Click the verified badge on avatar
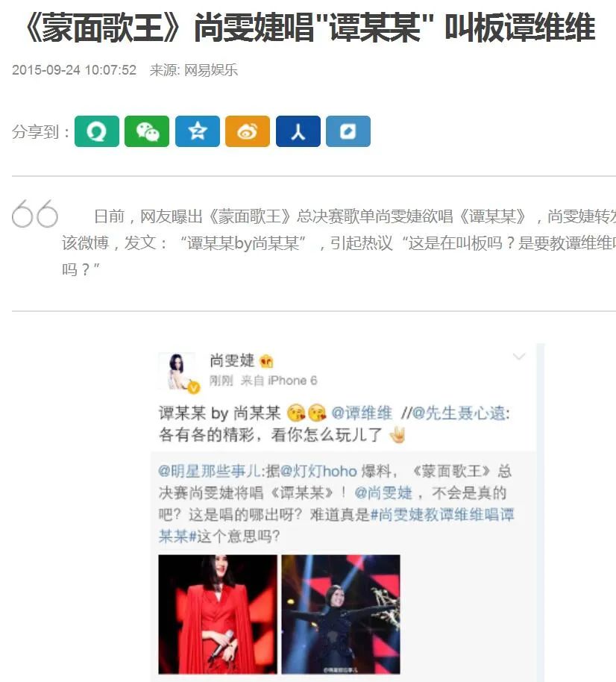 click(194, 387)
